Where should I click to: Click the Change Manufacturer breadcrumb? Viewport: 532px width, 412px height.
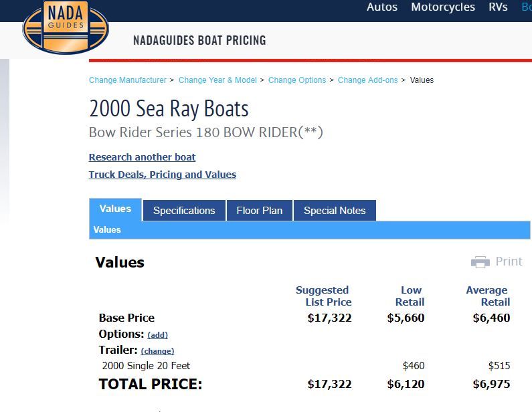click(128, 80)
